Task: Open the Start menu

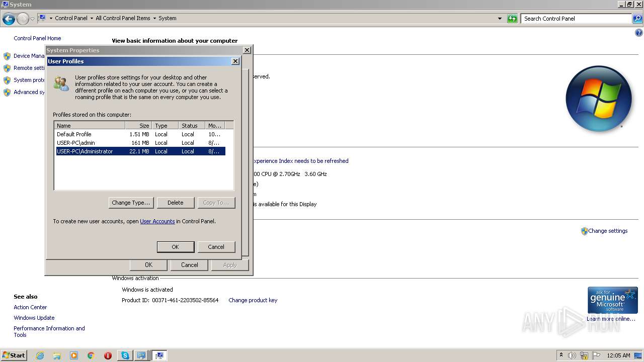Action: (14, 355)
